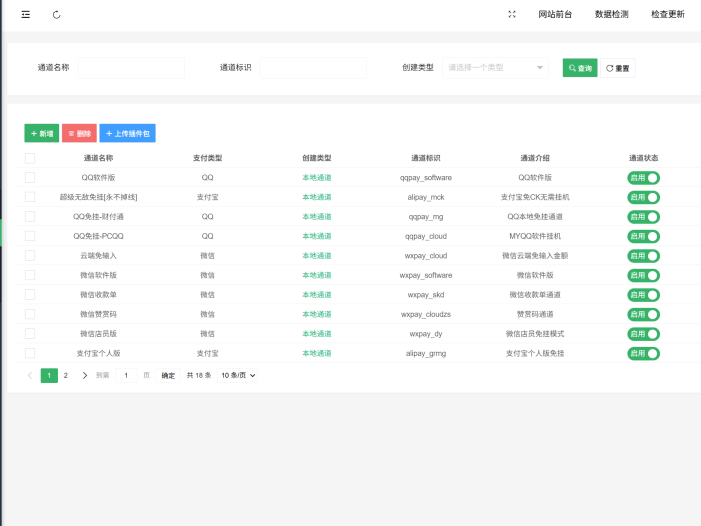Click the 通道名称 column header
Viewport: 701px width, 526px height.
click(98, 158)
